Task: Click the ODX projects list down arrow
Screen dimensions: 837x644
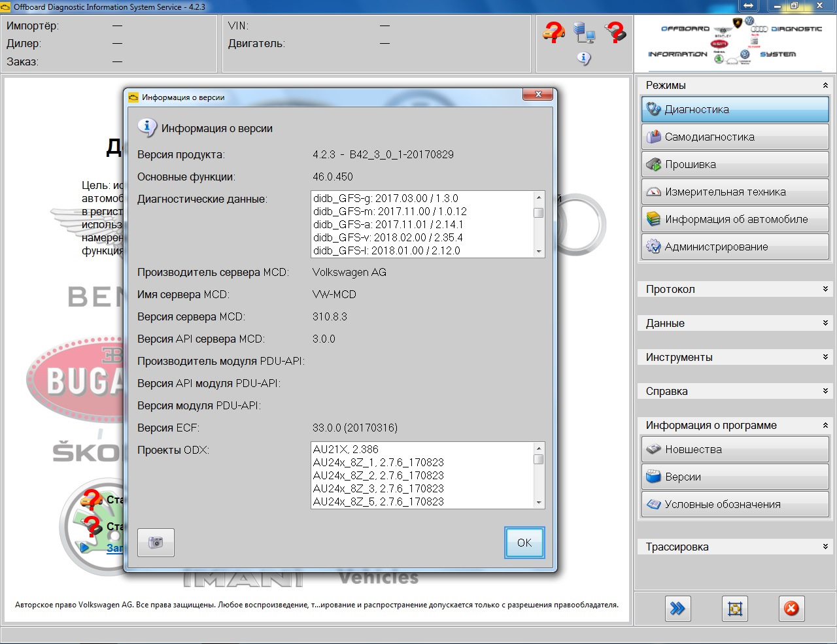Action: 539,502
